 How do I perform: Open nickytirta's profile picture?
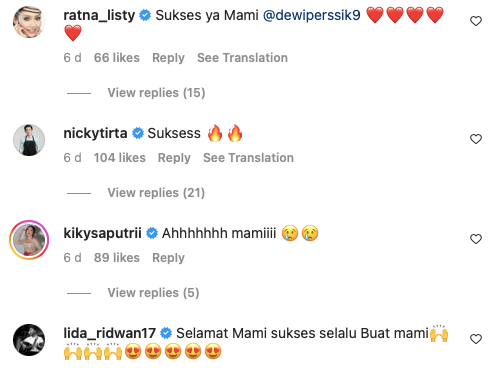[29, 140]
